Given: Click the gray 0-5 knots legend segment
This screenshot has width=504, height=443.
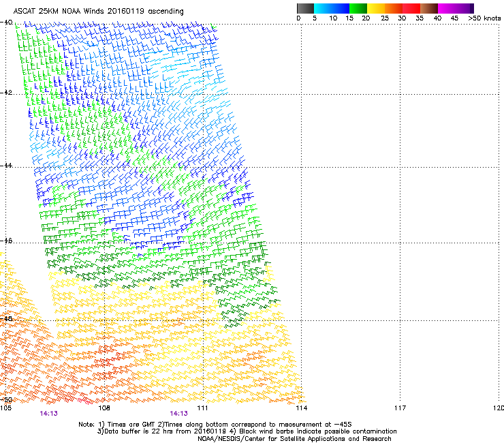Looking at the screenshot, I should coord(306,8).
